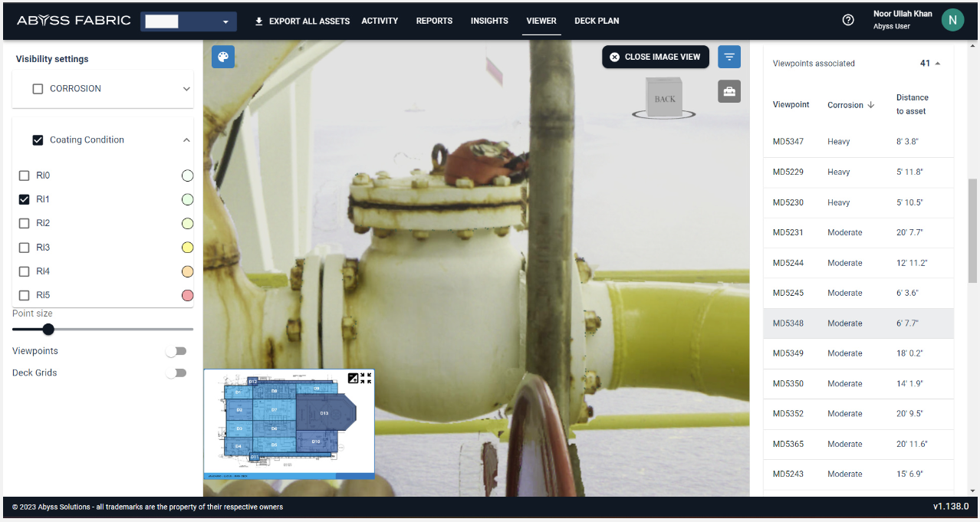
Task: Open the toolbox icon button
Action: coord(729,91)
